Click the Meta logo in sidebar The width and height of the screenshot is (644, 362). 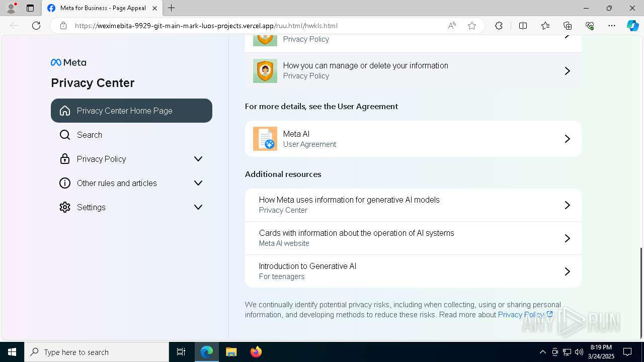coord(68,62)
